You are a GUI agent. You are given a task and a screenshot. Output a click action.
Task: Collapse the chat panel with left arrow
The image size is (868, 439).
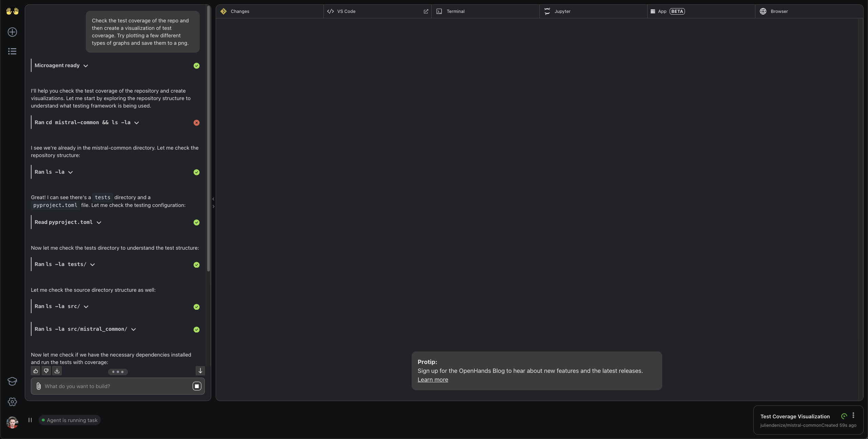pyautogui.click(x=213, y=199)
